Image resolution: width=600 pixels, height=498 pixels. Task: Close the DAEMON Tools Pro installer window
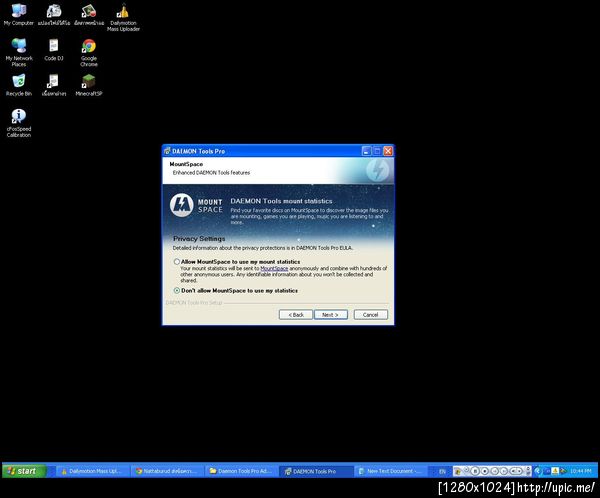(x=388, y=151)
